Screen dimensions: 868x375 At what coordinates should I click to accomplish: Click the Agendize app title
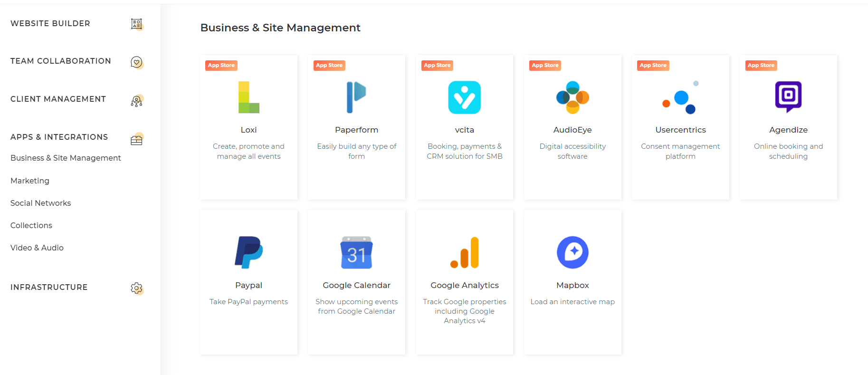pos(788,130)
